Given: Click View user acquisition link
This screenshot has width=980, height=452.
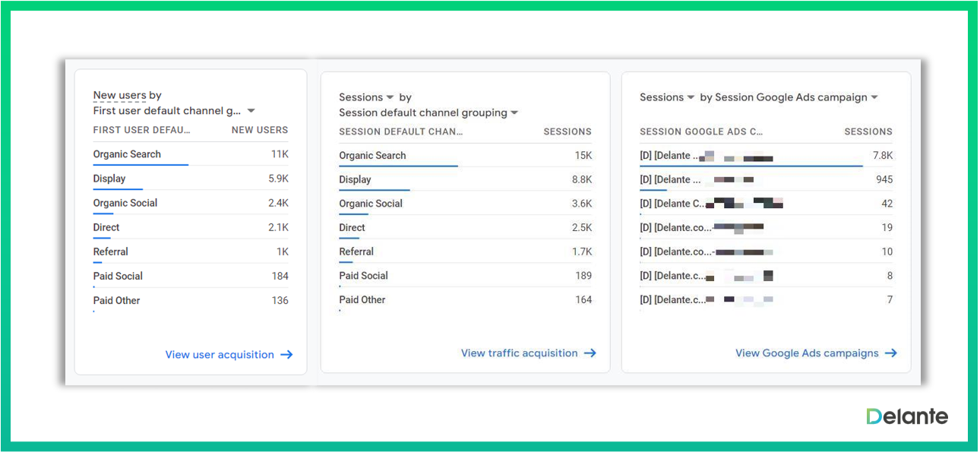Looking at the screenshot, I should (220, 355).
